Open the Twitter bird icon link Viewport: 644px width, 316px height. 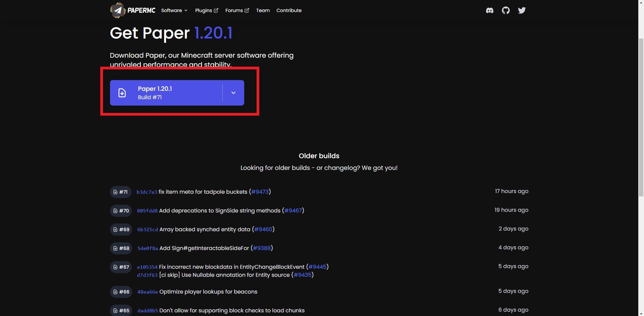522,10
